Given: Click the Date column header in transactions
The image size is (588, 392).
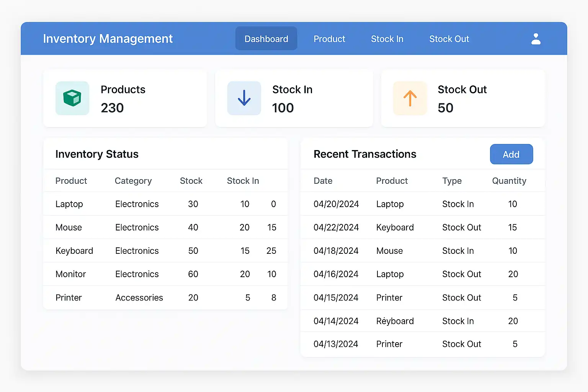Looking at the screenshot, I should click(323, 181).
